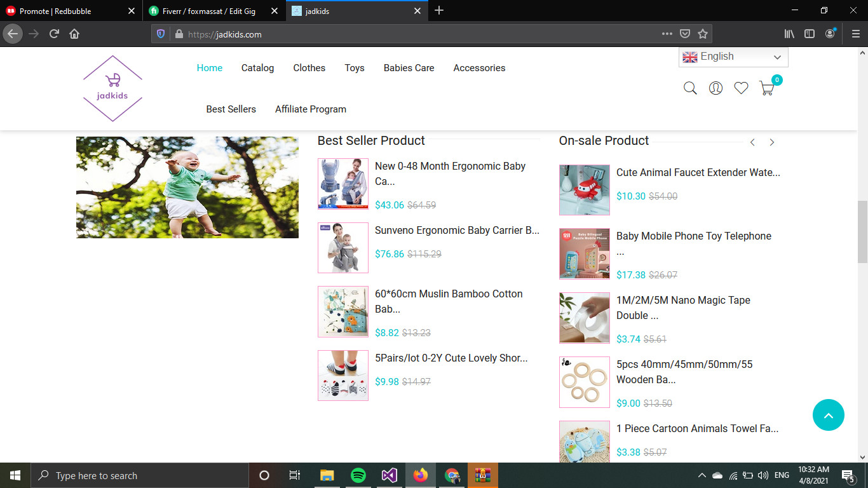868x488 pixels.
Task: Bookmark this page with the star icon
Action: point(703,34)
